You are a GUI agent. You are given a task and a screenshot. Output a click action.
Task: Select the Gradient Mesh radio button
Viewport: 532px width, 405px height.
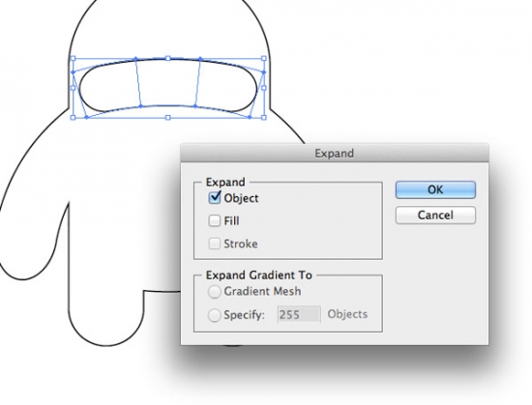tap(215, 292)
